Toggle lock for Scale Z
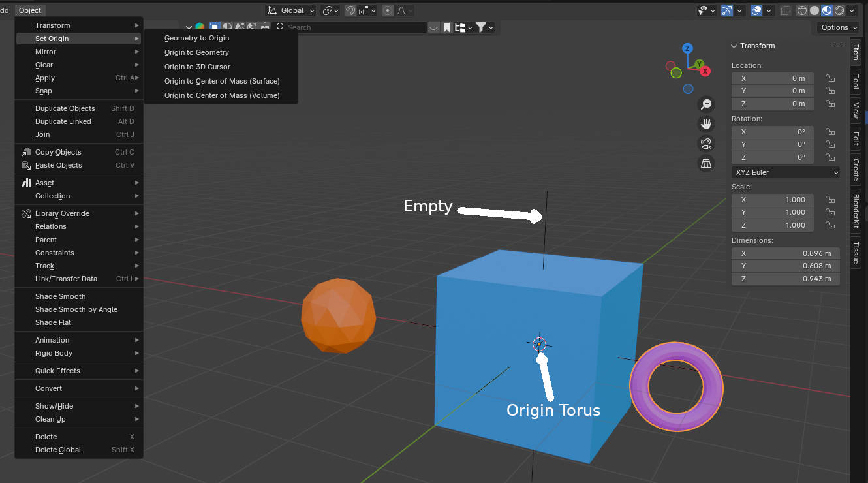868x483 pixels. coord(829,225)
